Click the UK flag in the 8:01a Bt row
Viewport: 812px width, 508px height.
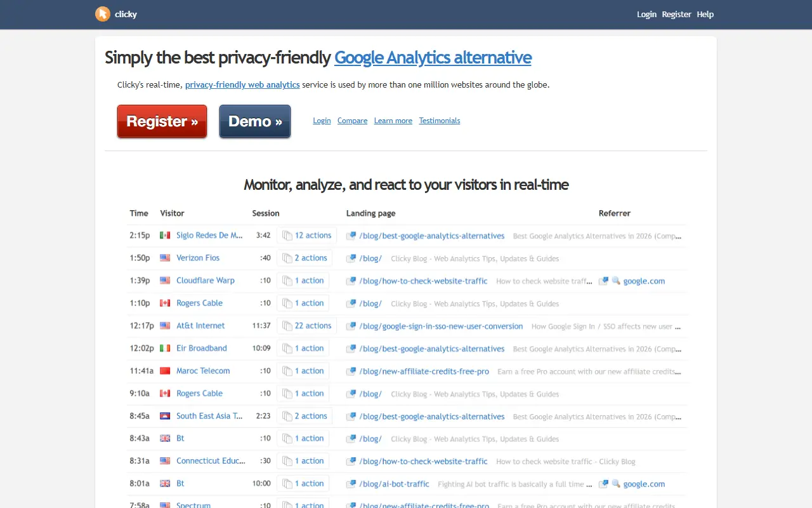click(165, 483)
